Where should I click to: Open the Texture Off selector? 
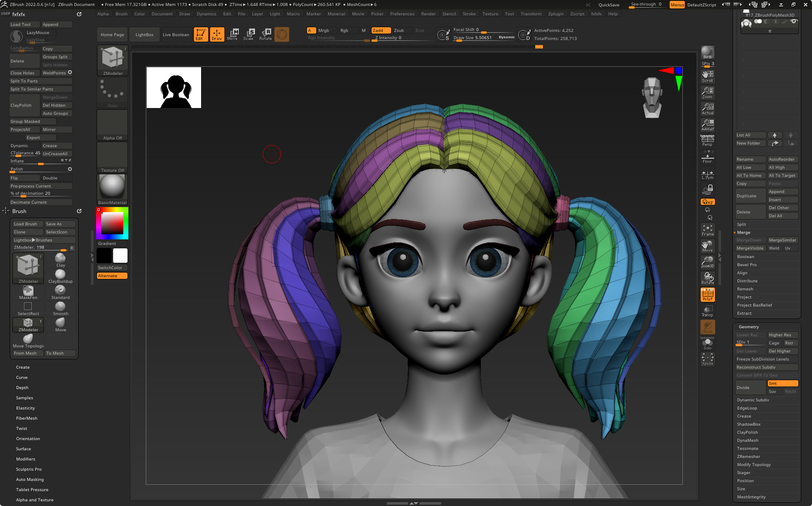[x=113, y=157]
